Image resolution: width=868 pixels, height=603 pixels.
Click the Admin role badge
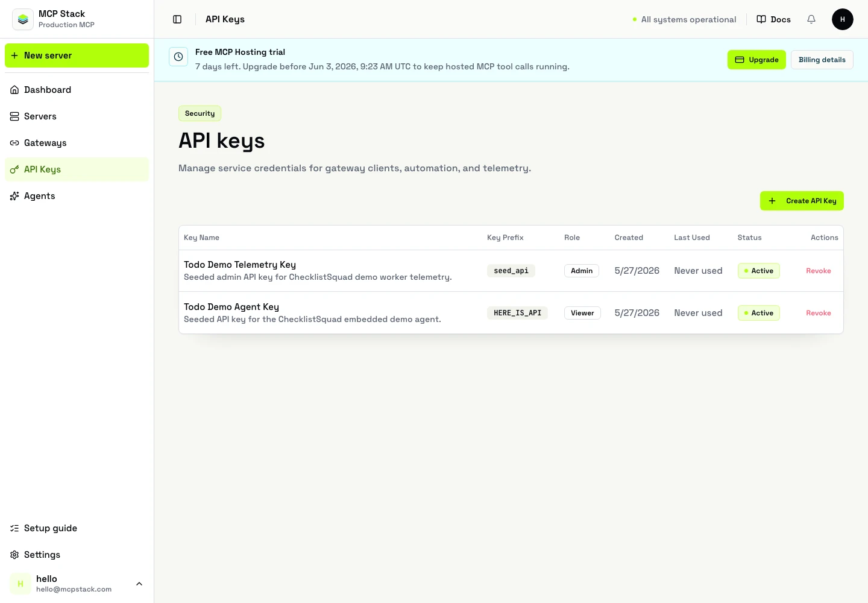coord(582,271)
